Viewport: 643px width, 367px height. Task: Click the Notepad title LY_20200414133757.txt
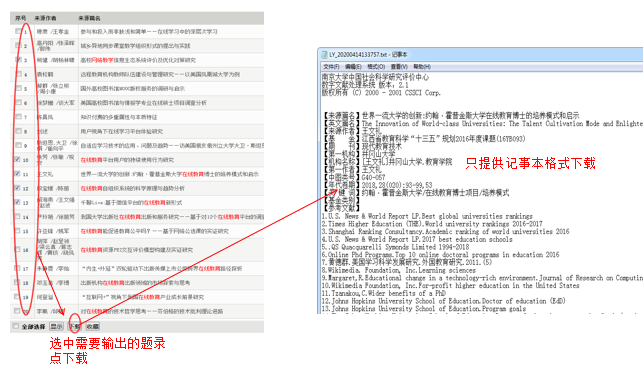tap(368, 54)
